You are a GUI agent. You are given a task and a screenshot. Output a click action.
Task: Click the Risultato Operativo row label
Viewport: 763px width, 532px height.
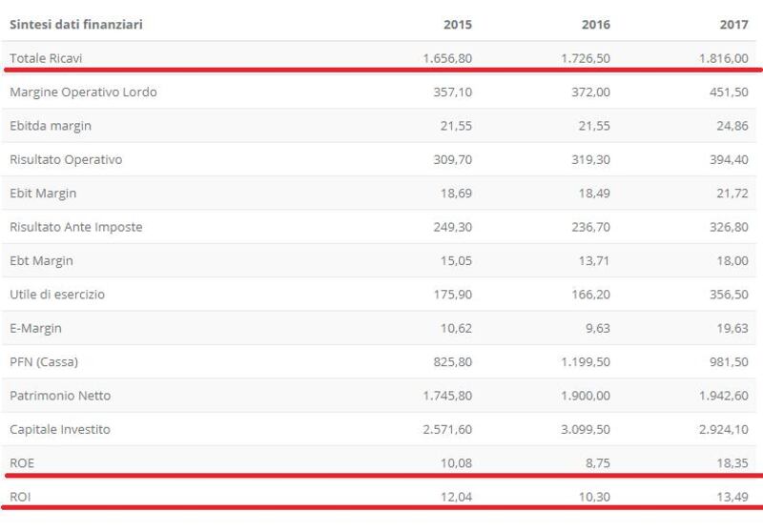66,159
